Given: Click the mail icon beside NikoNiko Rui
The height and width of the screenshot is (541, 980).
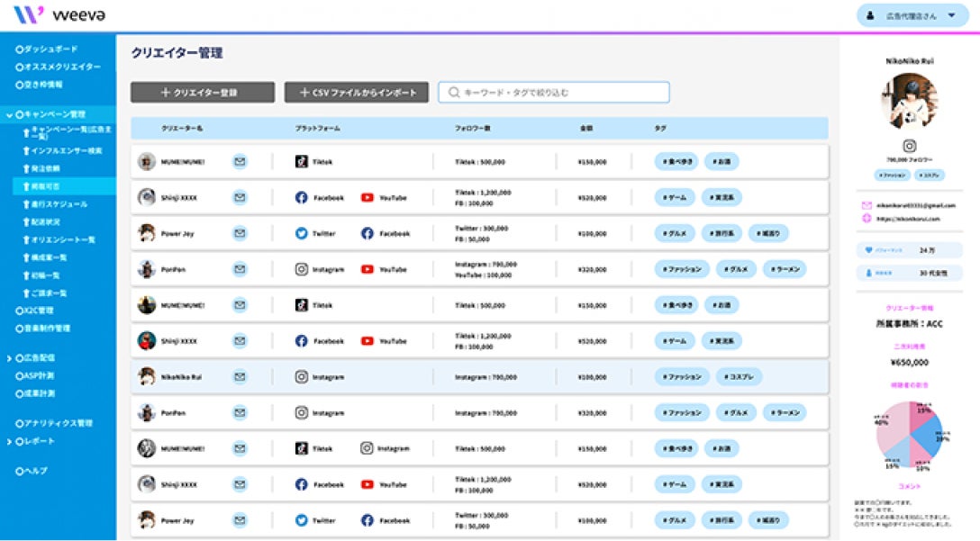Looking at the screenshot, I should tap(240, 377).
